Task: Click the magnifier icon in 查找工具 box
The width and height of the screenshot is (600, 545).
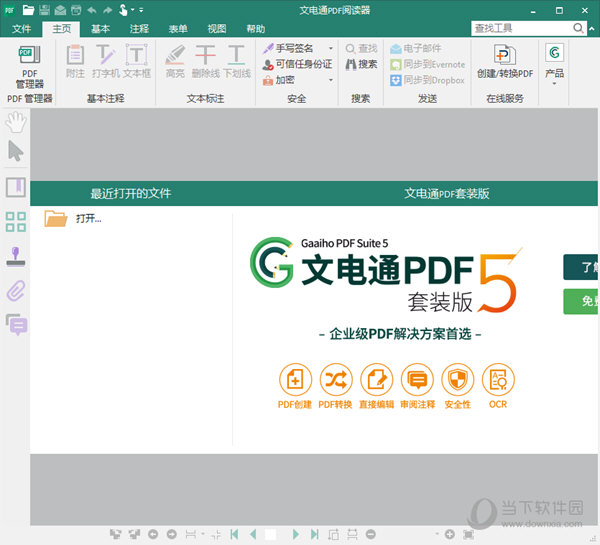Action: [x=578, y=28]
